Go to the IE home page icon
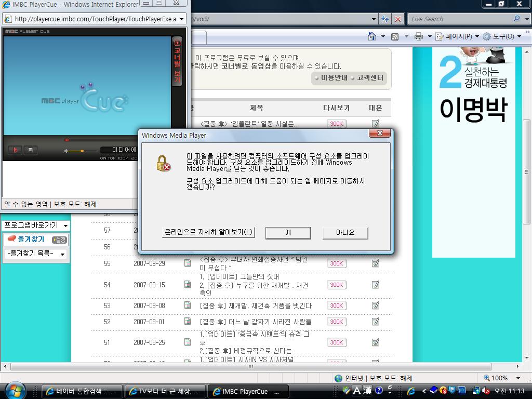 [372, 36]
